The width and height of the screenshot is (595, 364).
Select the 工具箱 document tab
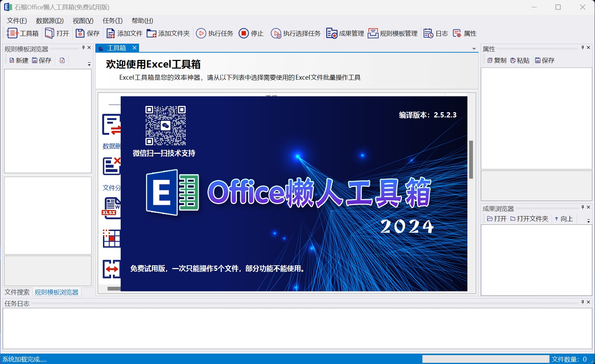click(x=117, y=48)
